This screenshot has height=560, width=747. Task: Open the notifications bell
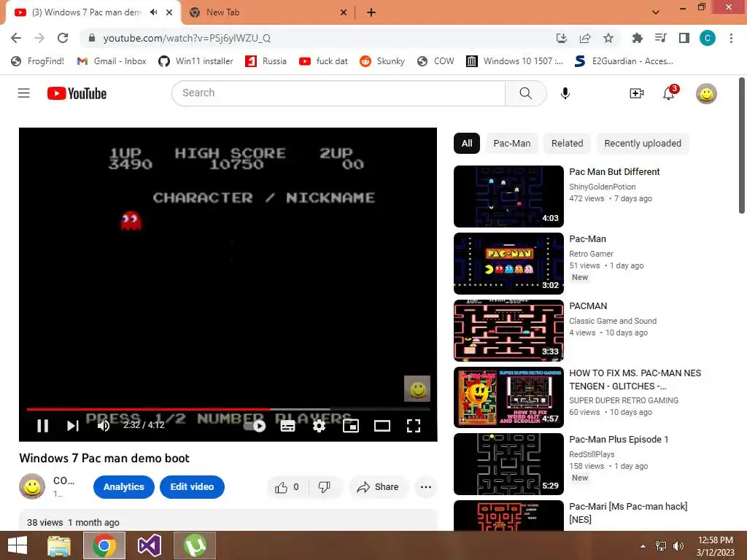[669, 93]
